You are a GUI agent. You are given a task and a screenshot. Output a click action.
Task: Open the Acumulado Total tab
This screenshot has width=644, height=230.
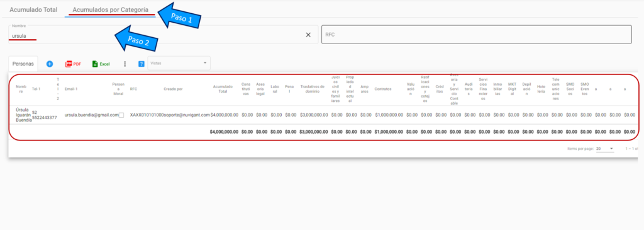click(x=33, y=9)
